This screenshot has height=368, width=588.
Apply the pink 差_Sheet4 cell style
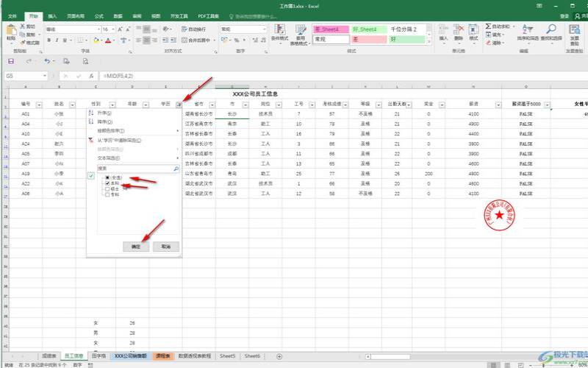click(331, 29)
